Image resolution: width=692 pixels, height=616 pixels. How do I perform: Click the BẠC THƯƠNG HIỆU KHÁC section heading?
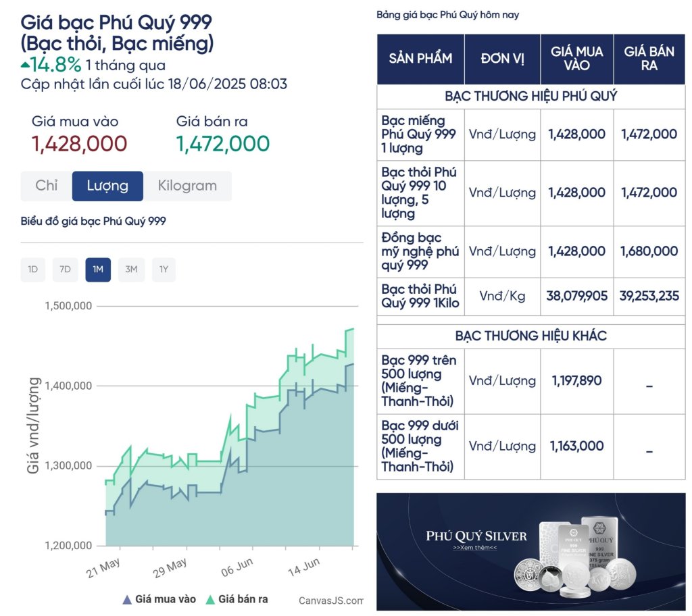[531, 336]
